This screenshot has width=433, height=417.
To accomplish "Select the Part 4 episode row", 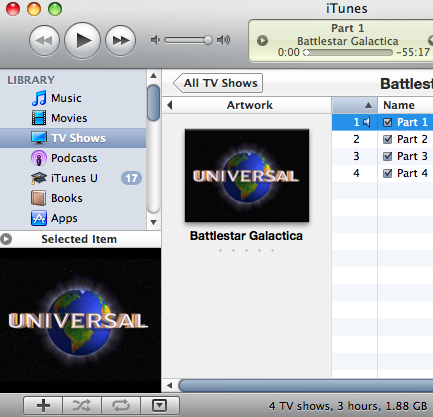I will 382,173.
